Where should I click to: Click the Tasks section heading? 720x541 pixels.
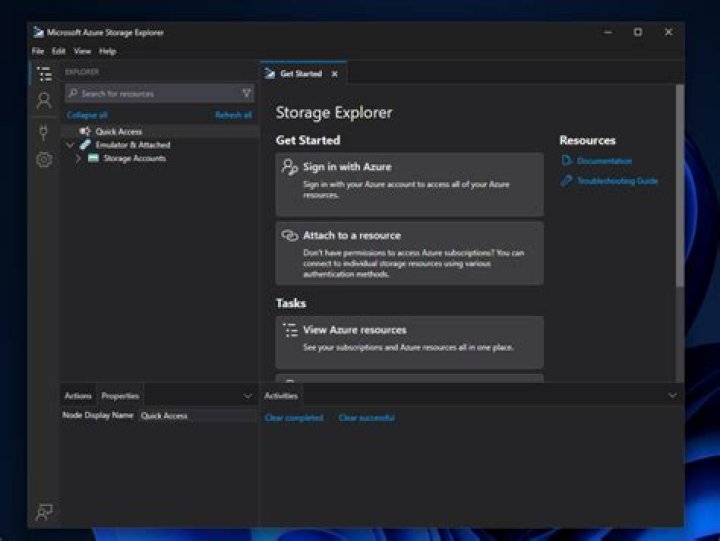pos(291,304)
